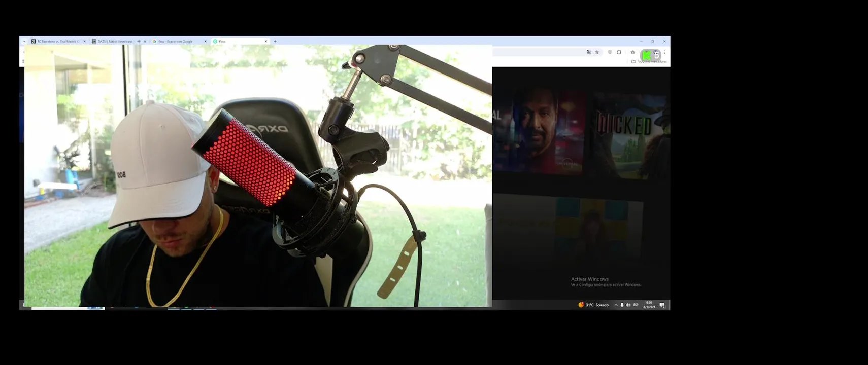Screen dimensions: 868x365
Task: Click the Show desktop sliver
Action: [x=670, y=305]
